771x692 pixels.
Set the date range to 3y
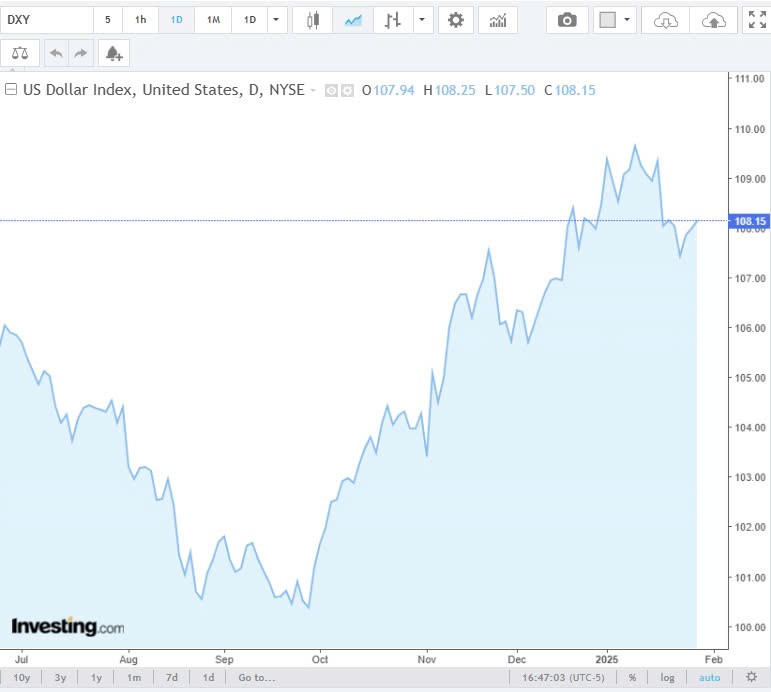(x=60, y=677)
